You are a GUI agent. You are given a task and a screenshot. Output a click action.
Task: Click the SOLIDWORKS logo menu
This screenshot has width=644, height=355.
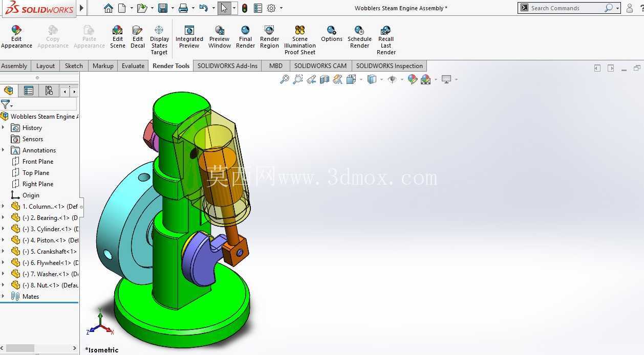click(39, 8)
